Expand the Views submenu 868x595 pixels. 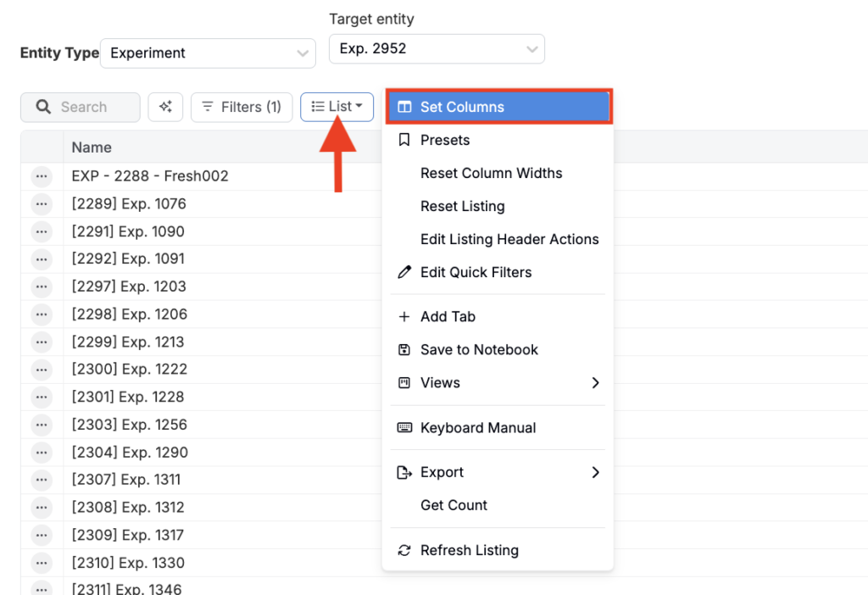[498, 382]
